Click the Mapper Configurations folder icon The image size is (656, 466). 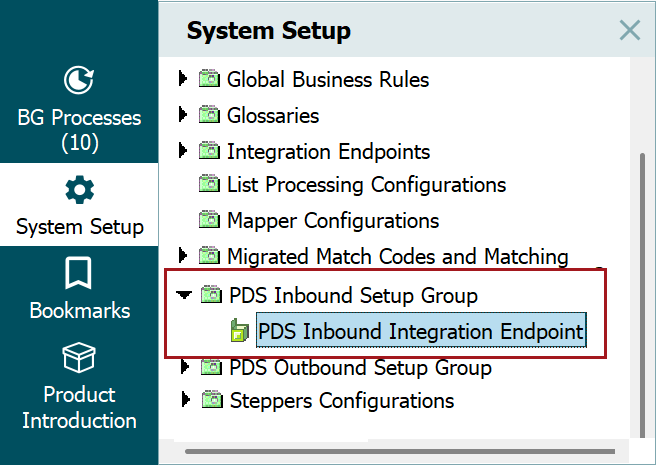point(209,219)
